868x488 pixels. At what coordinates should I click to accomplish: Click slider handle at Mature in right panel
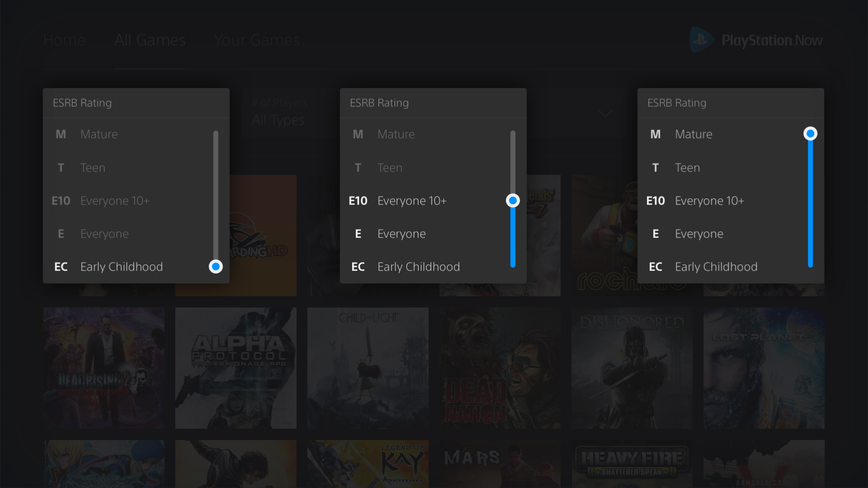point(810,133)
